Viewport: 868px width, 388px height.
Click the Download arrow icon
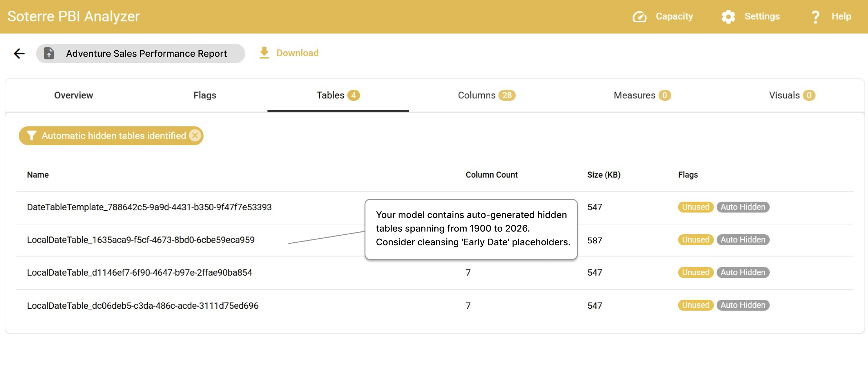[264, 53]
